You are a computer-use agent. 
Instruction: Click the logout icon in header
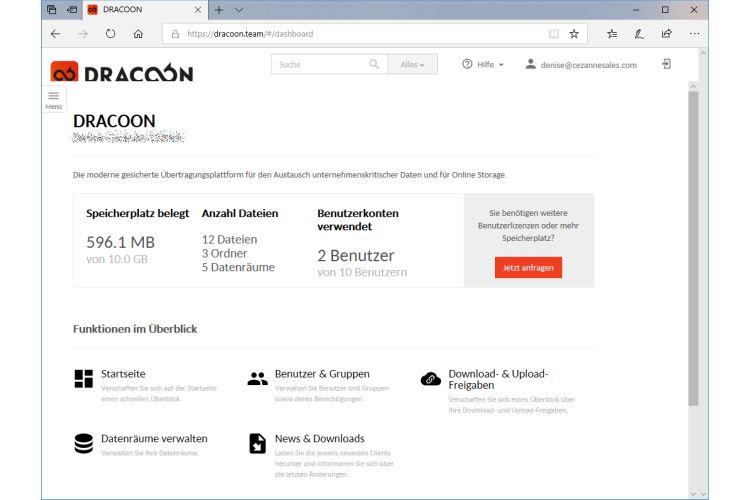pos(667,64)
